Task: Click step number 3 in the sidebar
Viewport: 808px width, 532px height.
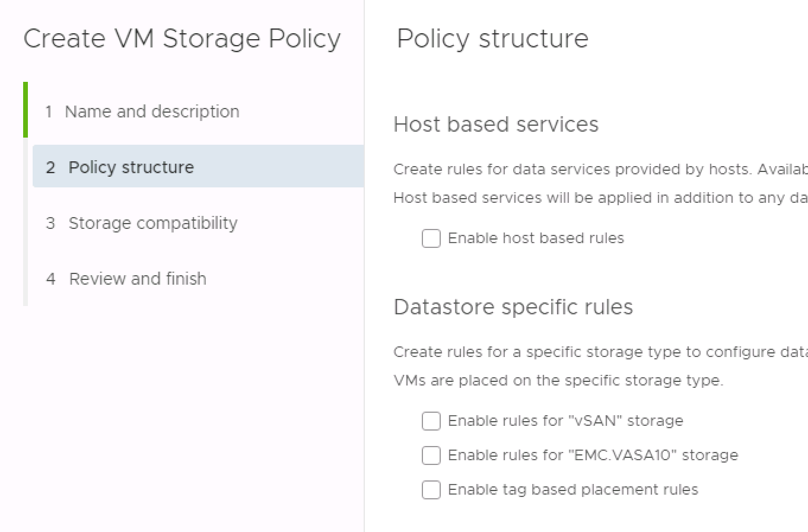Action: coord(50,223)
